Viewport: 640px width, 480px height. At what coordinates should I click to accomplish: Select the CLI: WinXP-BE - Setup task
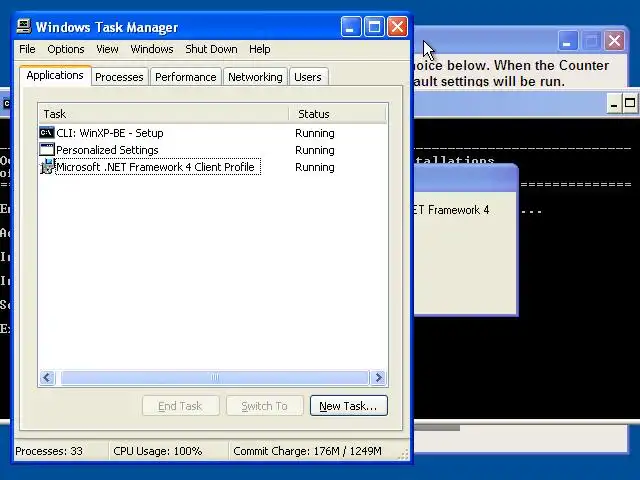pyautogui.click(x=110, y=133)
